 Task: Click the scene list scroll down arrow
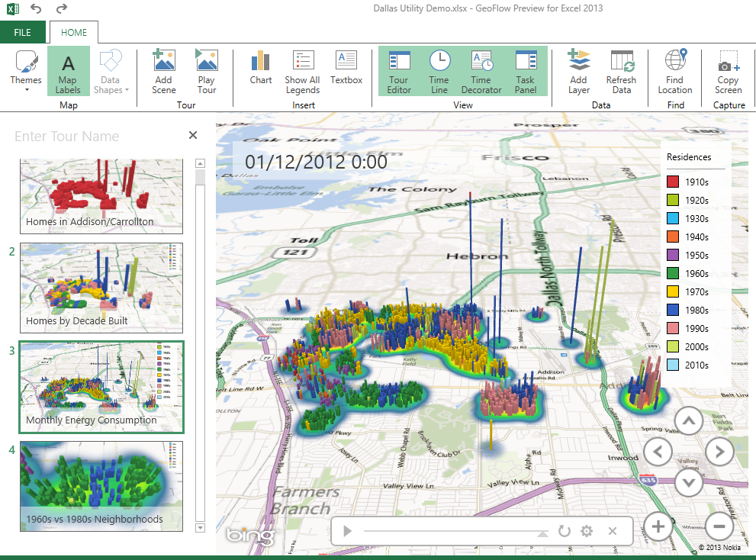[200, 528]
